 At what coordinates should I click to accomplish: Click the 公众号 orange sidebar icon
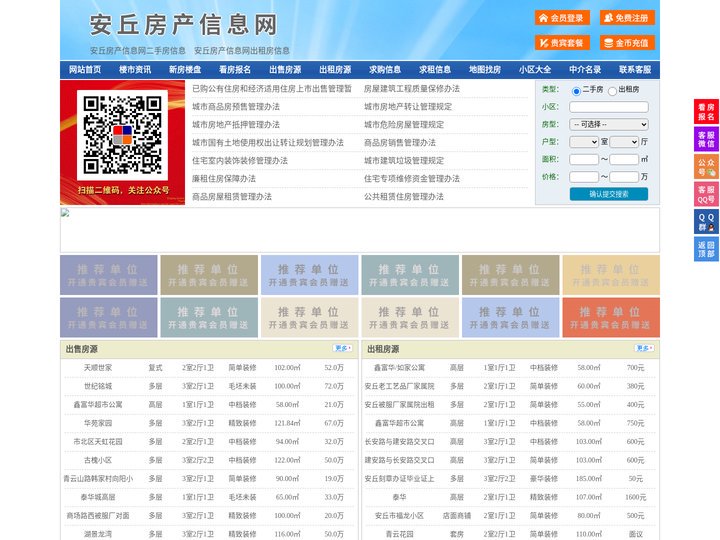(x=706, y=167)
